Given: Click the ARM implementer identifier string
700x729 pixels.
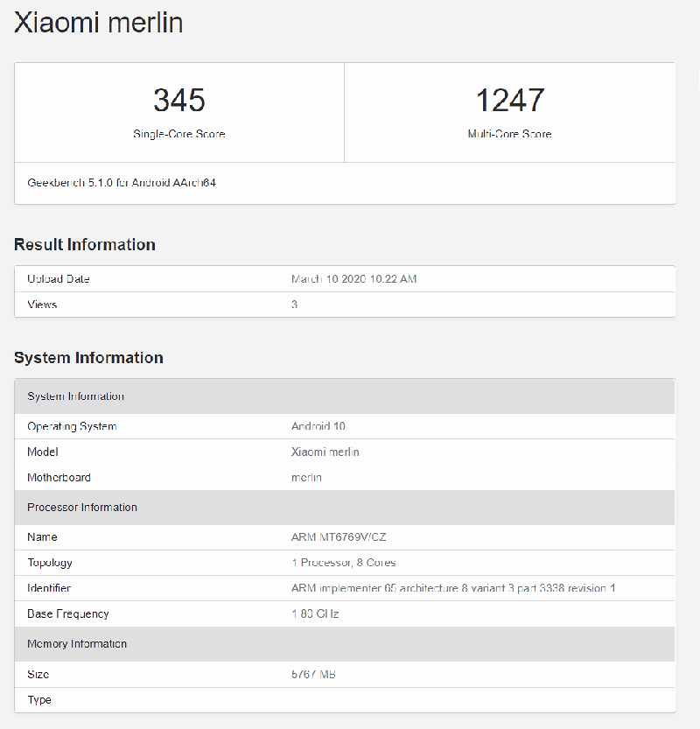Looking at the screenshot, I should click(x=452, y=588).
